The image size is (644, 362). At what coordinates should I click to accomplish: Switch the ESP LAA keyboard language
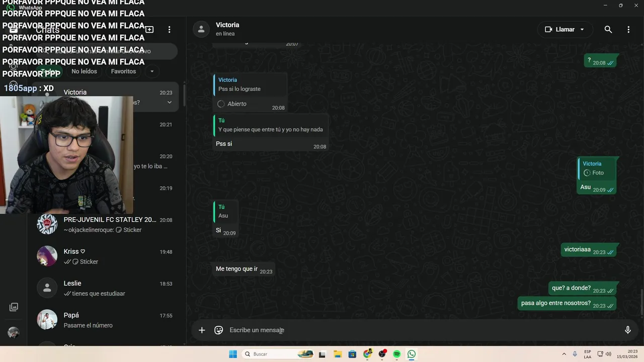(588, 354)
